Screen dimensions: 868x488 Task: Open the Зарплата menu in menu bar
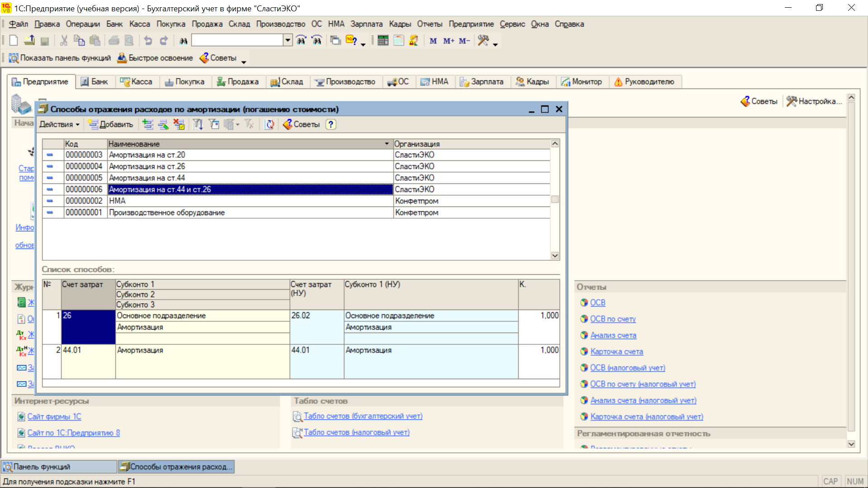coord(366,24)
